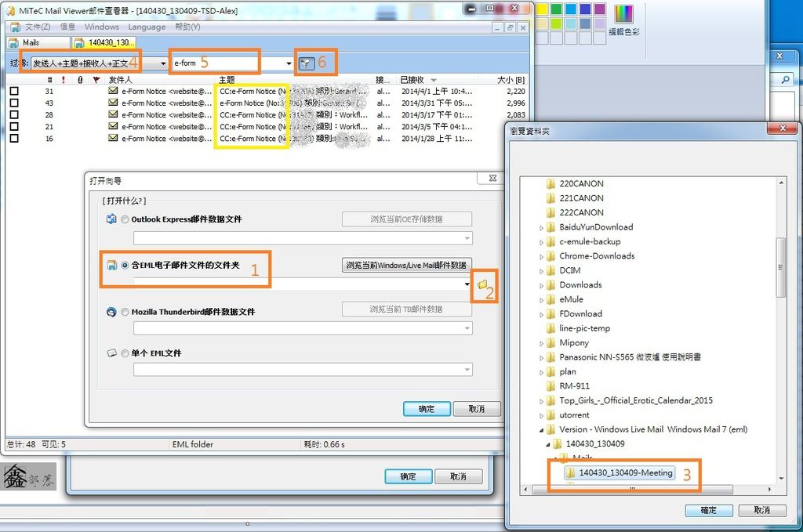Open the e-form search text dropdown arrow
The image size is (803, 532).
pos(289,63)
